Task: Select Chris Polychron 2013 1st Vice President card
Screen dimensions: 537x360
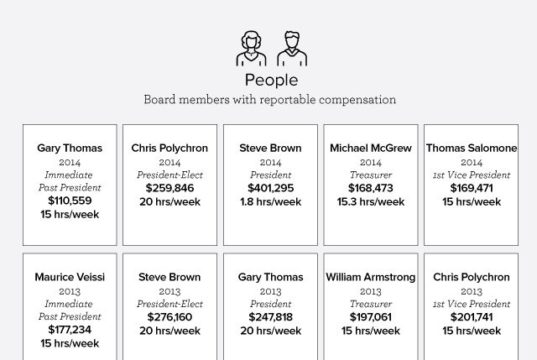Action: pos(471,307)
